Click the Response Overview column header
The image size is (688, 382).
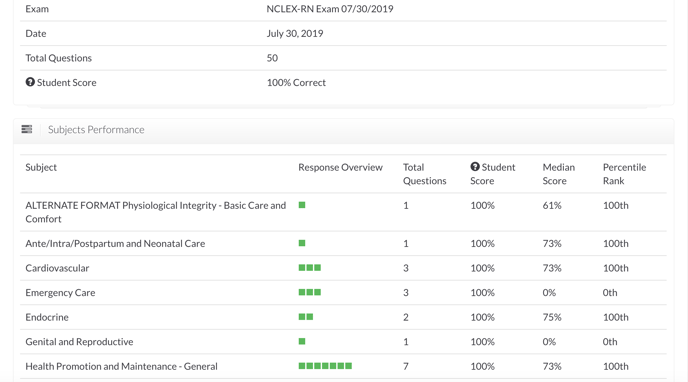(x=340, y=167)
